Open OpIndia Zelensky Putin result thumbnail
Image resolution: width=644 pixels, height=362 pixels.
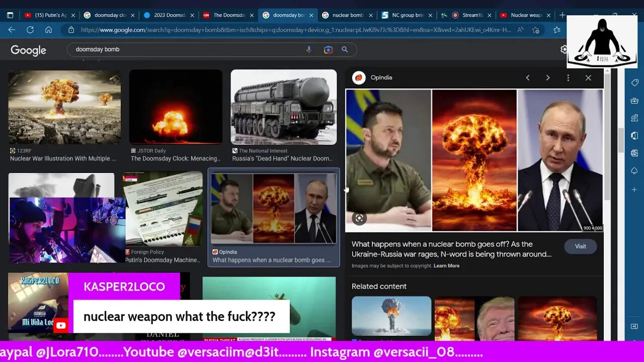point(274,209)
